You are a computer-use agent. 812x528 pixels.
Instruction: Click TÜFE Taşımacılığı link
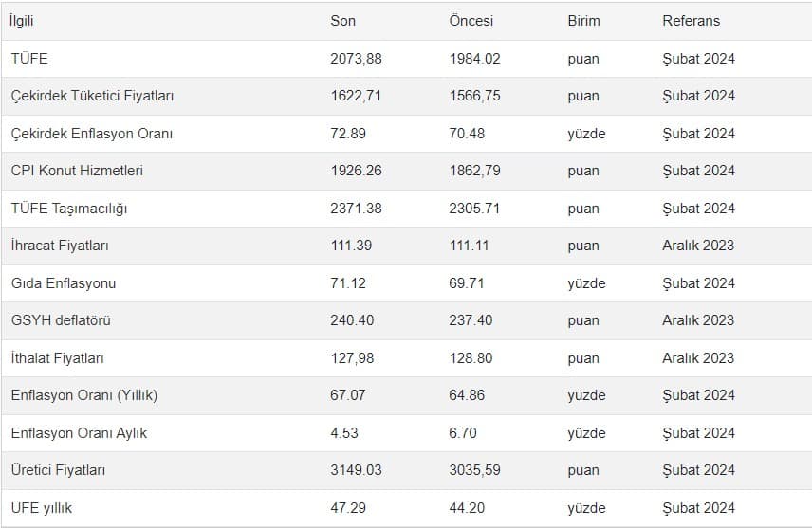coord(69,209)
